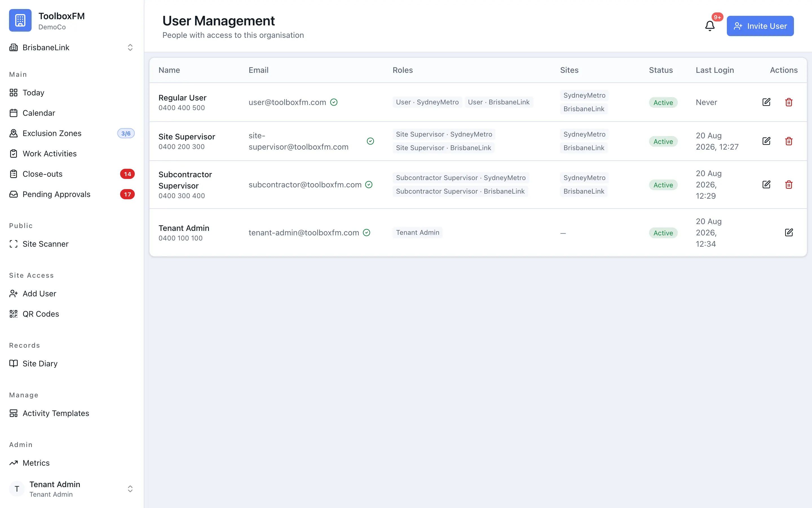Screen dimensions: 812x508
Task: Click Active status for Regular User
Action: pyautogui.click(x=663, y=102)
